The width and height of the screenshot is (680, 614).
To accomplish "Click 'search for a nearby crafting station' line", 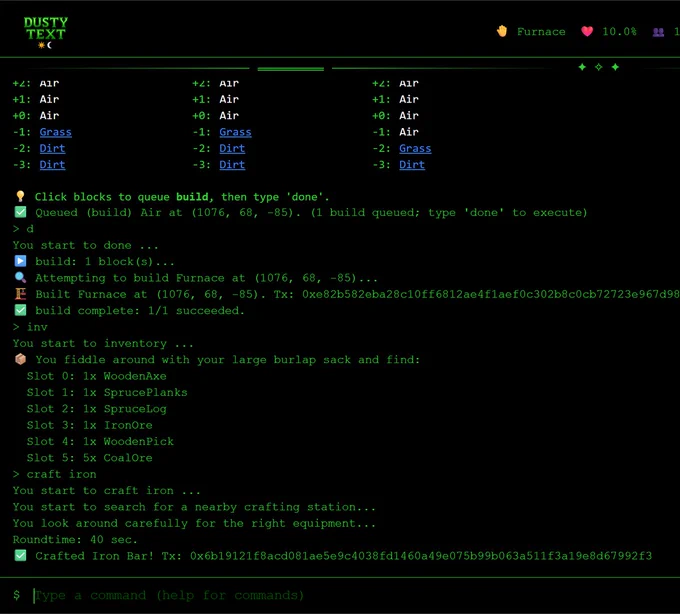I will click(194, 507).
